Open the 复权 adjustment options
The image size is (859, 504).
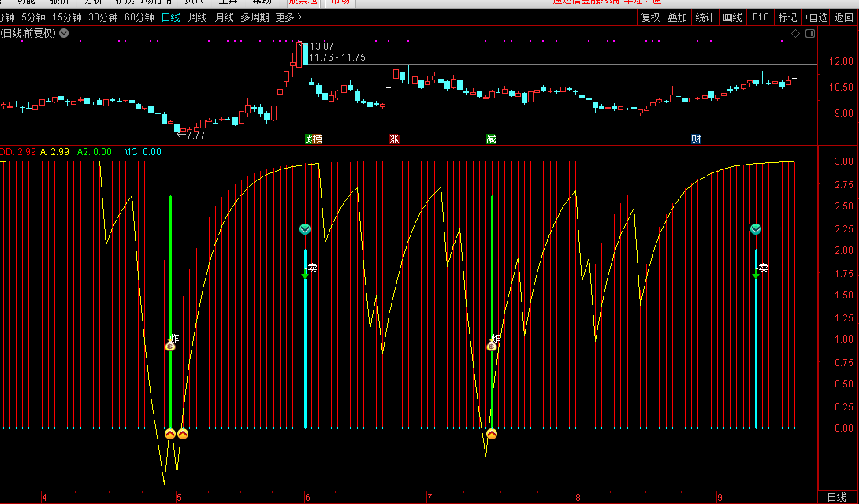pos(650,17)
